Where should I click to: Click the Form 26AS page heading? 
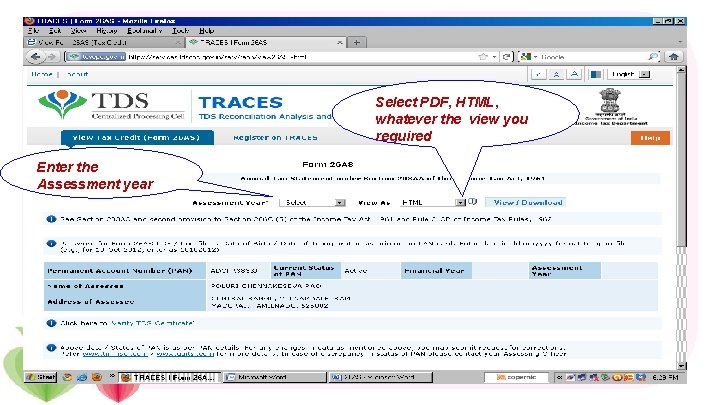coord(327,164)
